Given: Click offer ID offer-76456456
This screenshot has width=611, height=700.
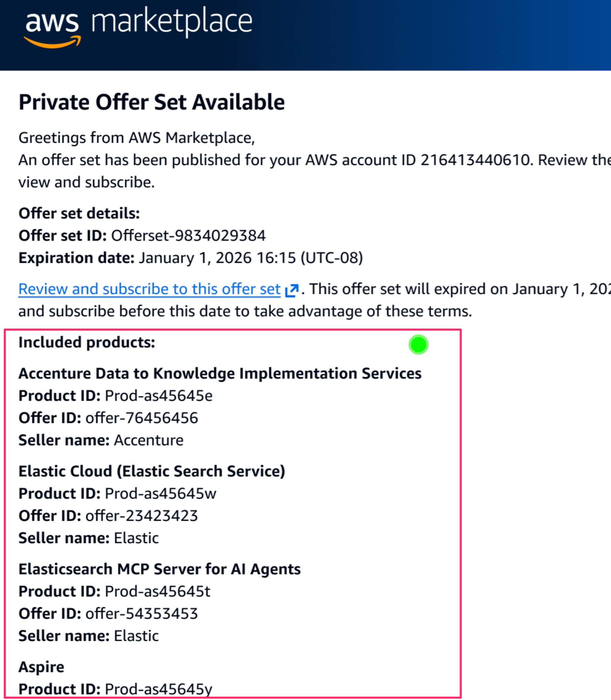Looking at the screenshot, I should pyautogui.click(x=141, y=418).
